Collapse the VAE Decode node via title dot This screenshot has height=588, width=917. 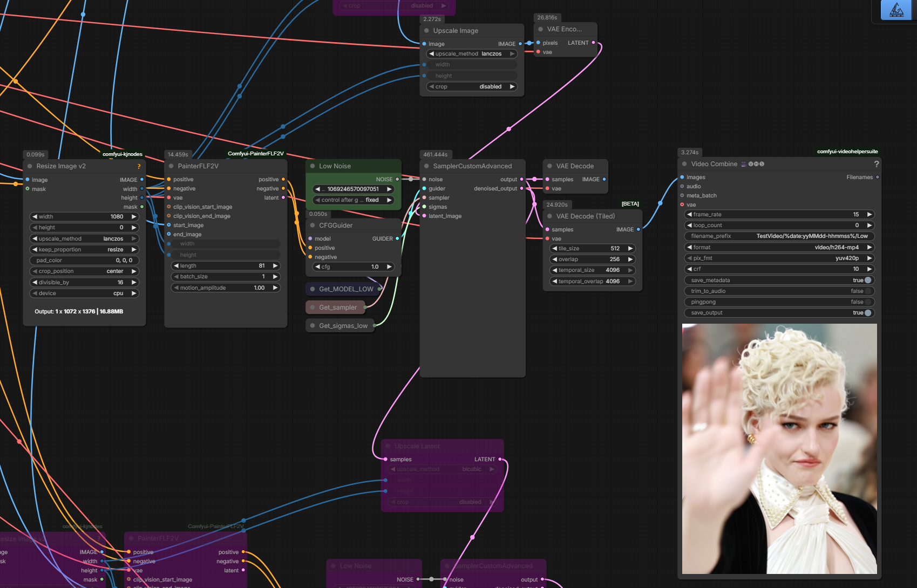(549, 166)
